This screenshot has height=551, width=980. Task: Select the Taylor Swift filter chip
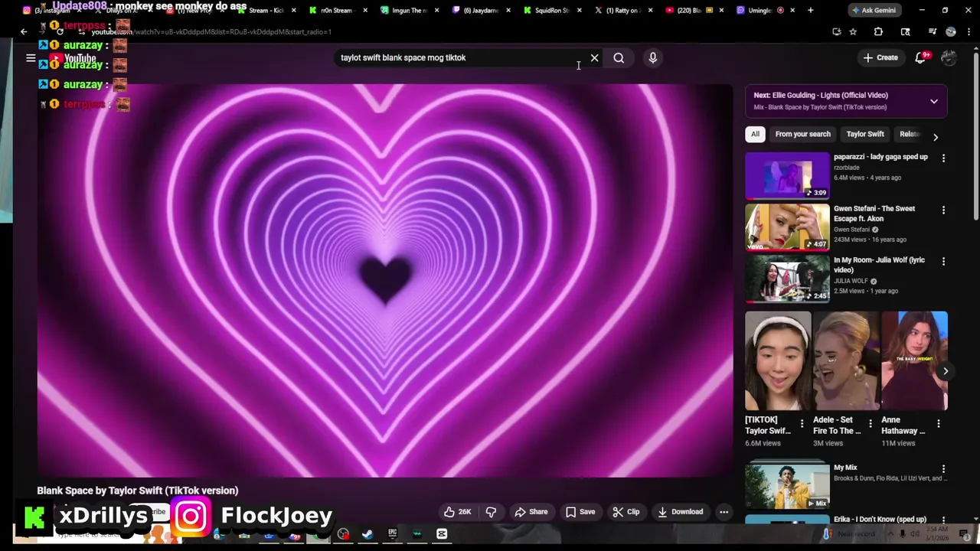(x=865, y=134)
